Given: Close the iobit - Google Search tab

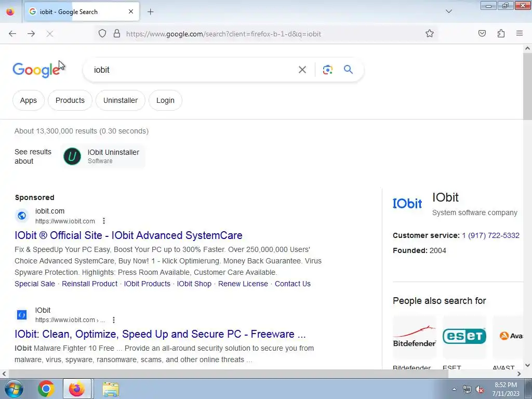Looking at the screenshot, I should click(x=131, y=11).
